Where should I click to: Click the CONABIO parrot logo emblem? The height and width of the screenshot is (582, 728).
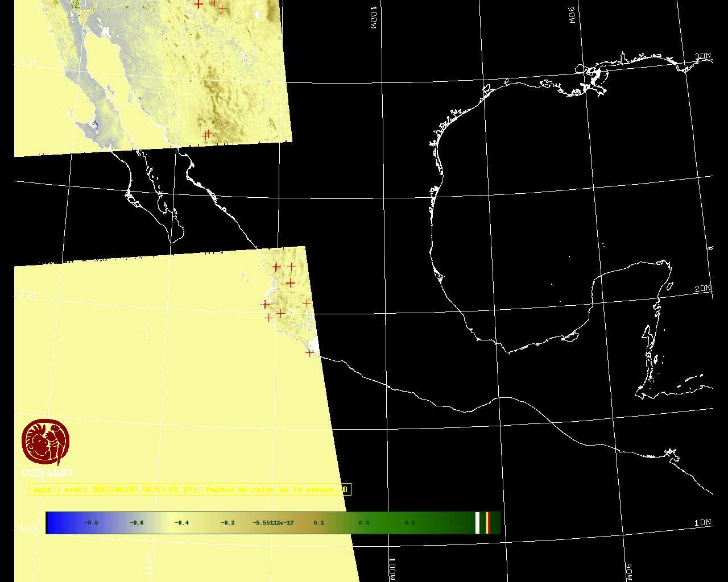45,442
